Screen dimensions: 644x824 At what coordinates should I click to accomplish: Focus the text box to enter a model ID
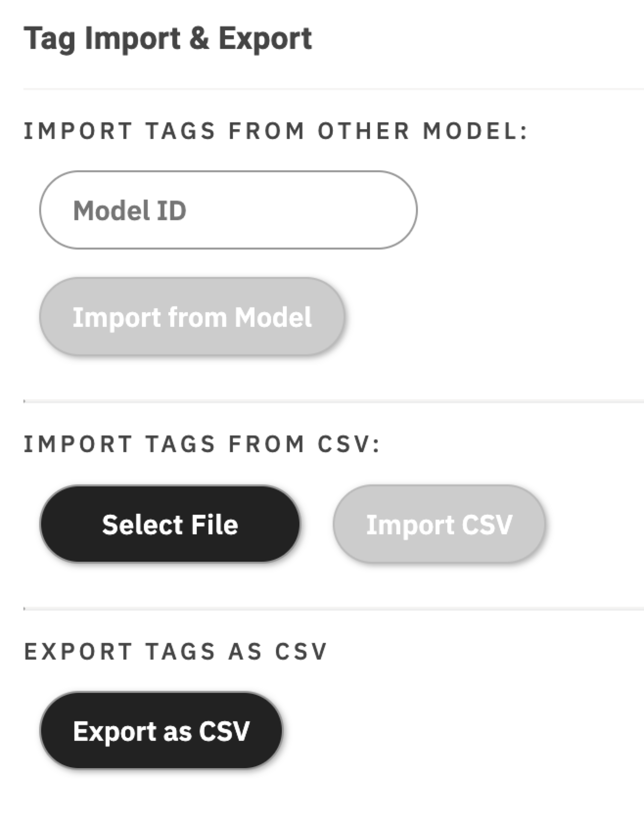(228, 210)
